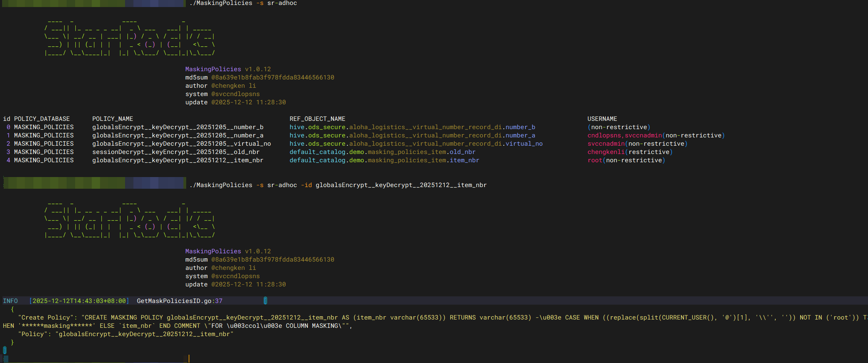Image resolution: width=868 pixels, height=363 pixels.
Task: Click the orange text cursor at the bottom prompt
Action: [189, 358]
